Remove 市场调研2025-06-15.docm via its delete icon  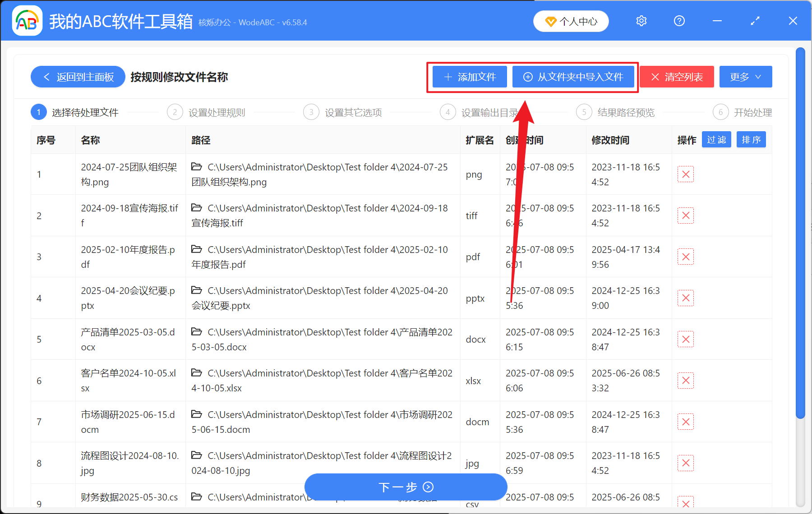tap(685, 422)
